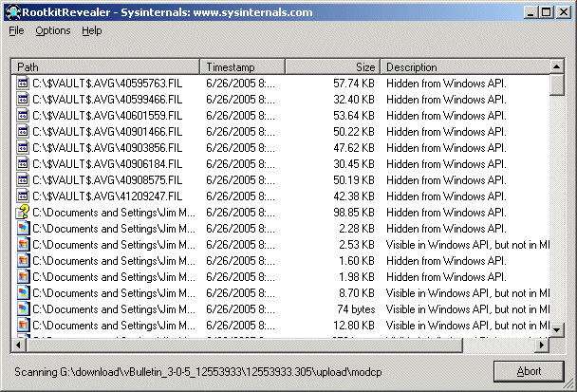
Task: Sort by Timestamp column header
Action: coord(243,67)
